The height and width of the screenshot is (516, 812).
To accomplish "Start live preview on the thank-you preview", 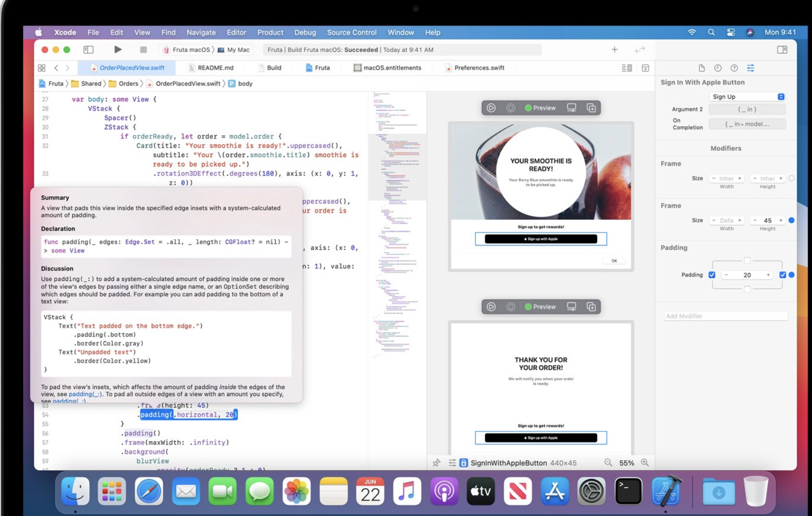I will click(x=491, y=306).
